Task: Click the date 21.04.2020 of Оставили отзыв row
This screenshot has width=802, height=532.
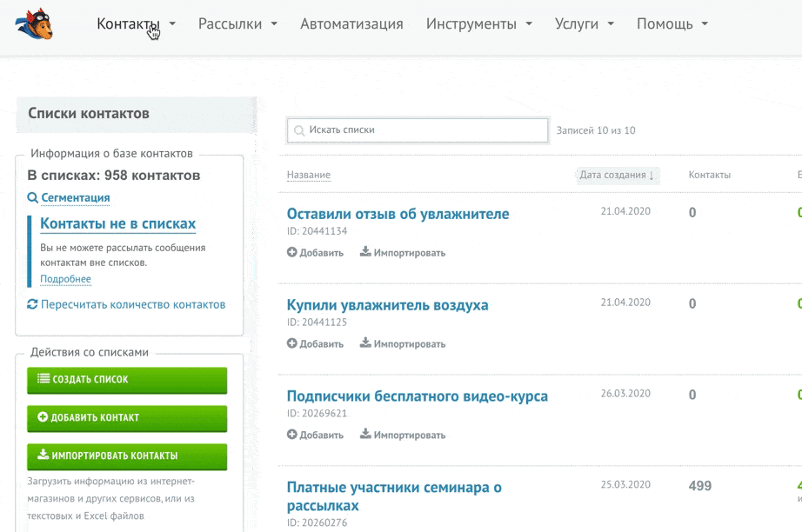Action: point(625,211)
